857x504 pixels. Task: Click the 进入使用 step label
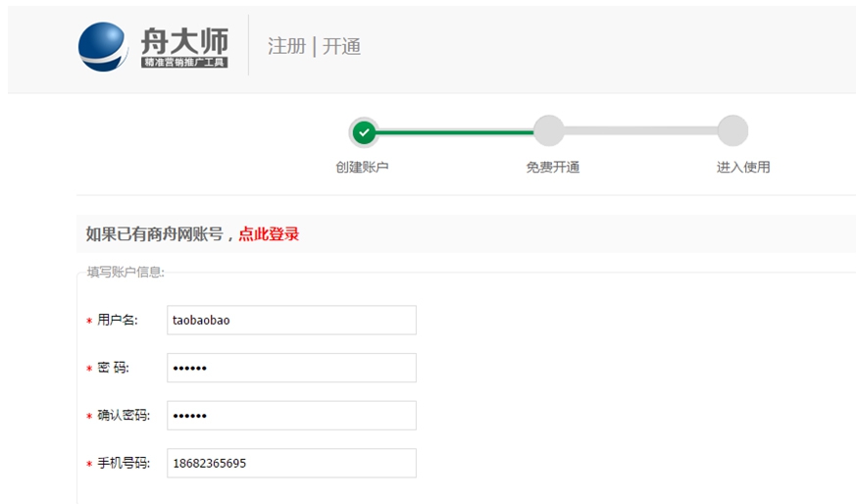pos(743,167)
